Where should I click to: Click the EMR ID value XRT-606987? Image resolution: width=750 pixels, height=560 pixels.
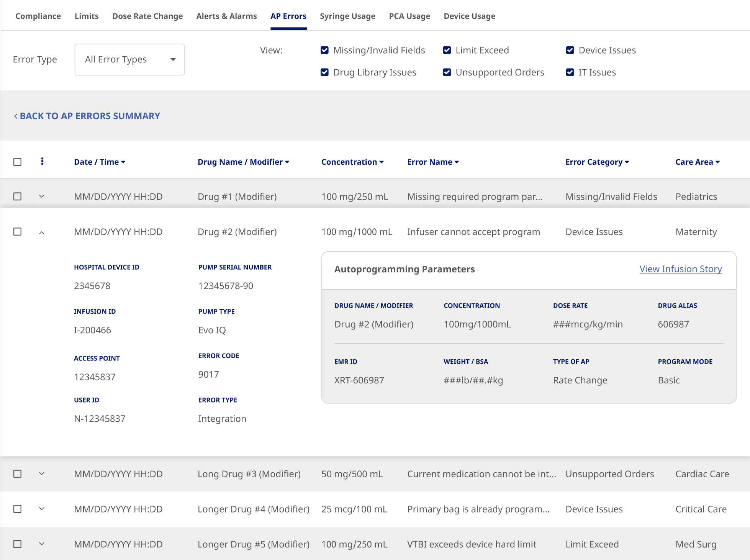tap(359, 380)
